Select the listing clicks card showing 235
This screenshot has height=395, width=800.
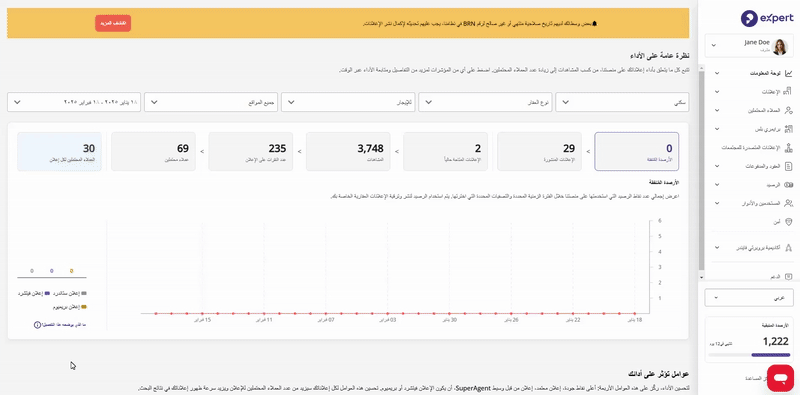pos(251,152)
